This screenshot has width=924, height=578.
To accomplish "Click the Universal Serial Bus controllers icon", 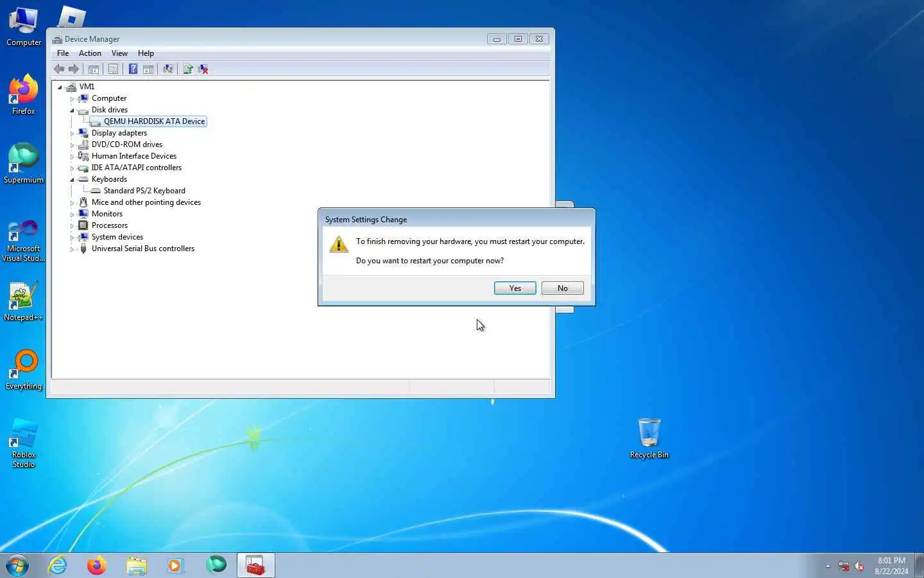I will (83, 249).
